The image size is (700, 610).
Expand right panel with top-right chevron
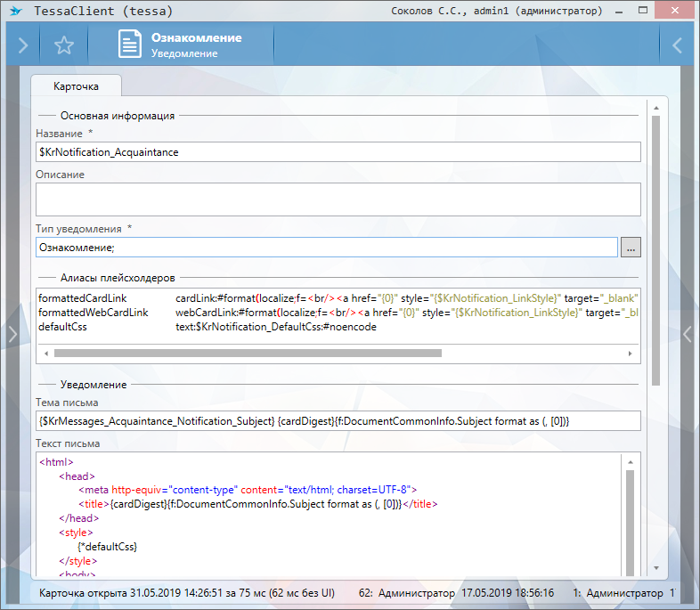(x=677, y=45)
